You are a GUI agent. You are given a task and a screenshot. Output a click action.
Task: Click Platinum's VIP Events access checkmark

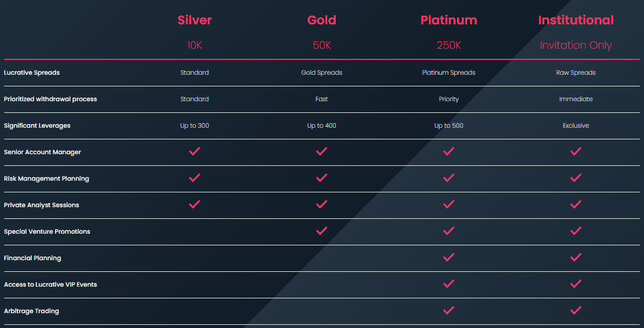click(449, 284)
